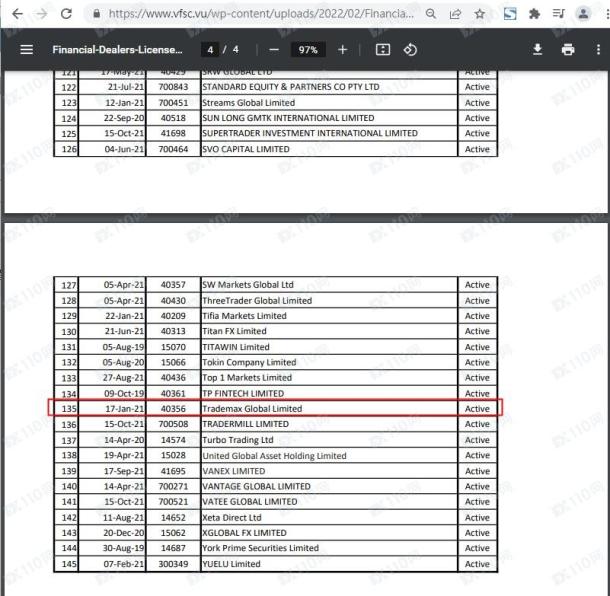The width and height of the screenshot is (610, 596).
Task: Click 'United Global Asset Holding Limited'
Action: [274, 456]
